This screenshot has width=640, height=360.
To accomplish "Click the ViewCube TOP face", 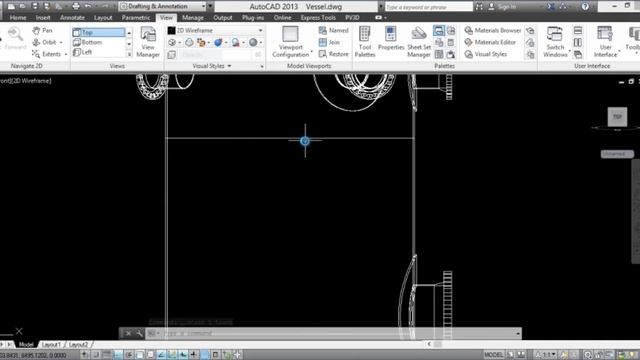I will tap(617, 117).
